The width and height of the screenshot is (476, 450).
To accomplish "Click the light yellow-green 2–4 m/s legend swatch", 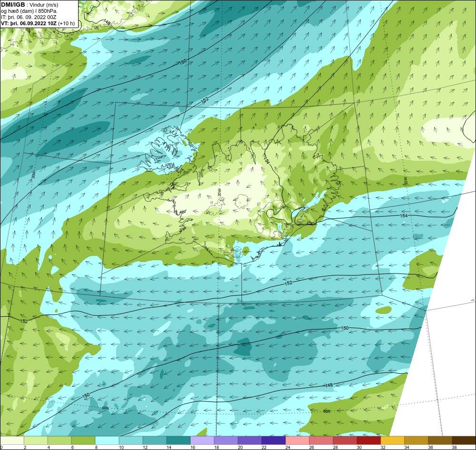I will tap(36, 440).
